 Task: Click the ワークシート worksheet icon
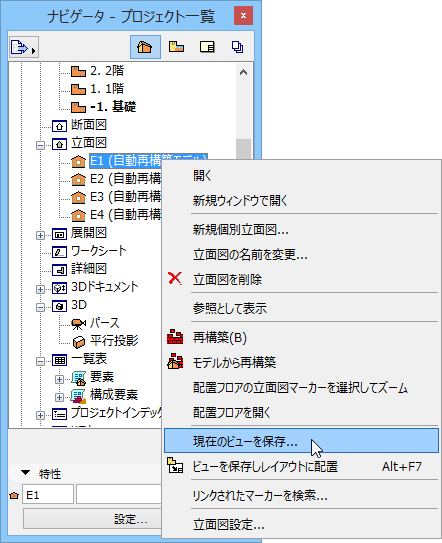pos(59,252)
